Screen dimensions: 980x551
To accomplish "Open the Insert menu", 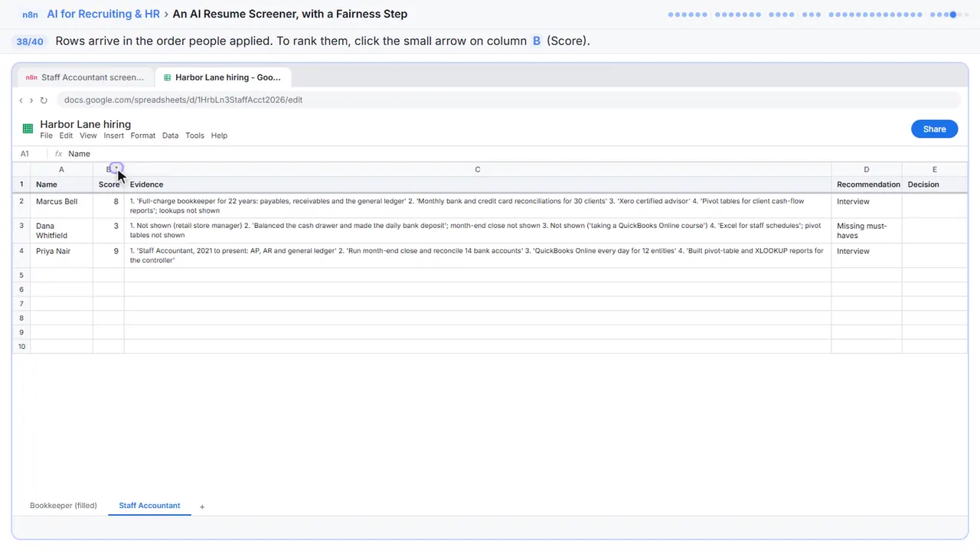I will pos(113,135).
